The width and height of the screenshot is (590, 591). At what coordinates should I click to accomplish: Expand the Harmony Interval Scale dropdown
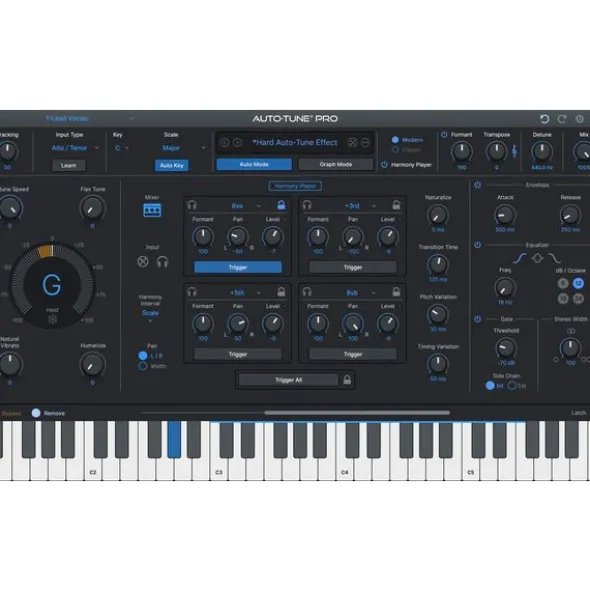(x=150, y=315)
